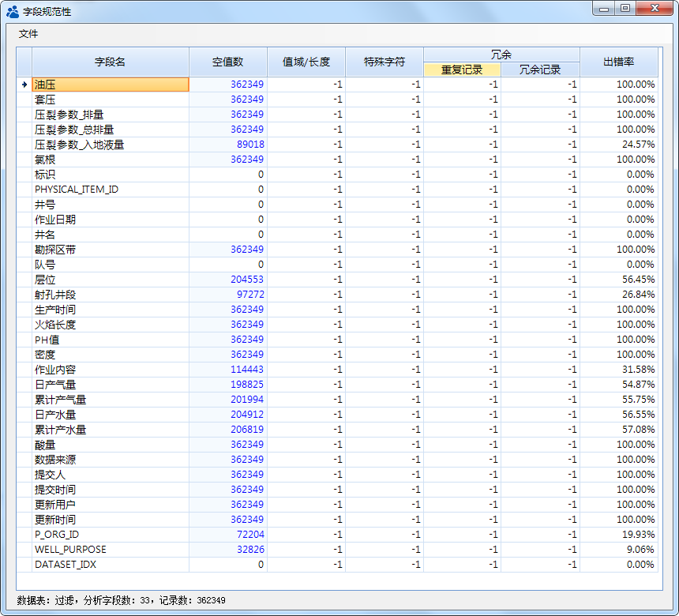Click the 出错率 column header

pyautogui.click(x=619, y=62)
